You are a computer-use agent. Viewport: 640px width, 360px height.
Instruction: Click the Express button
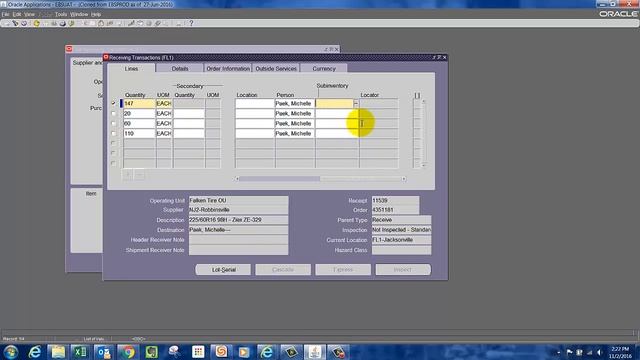[x=343, y=269]
